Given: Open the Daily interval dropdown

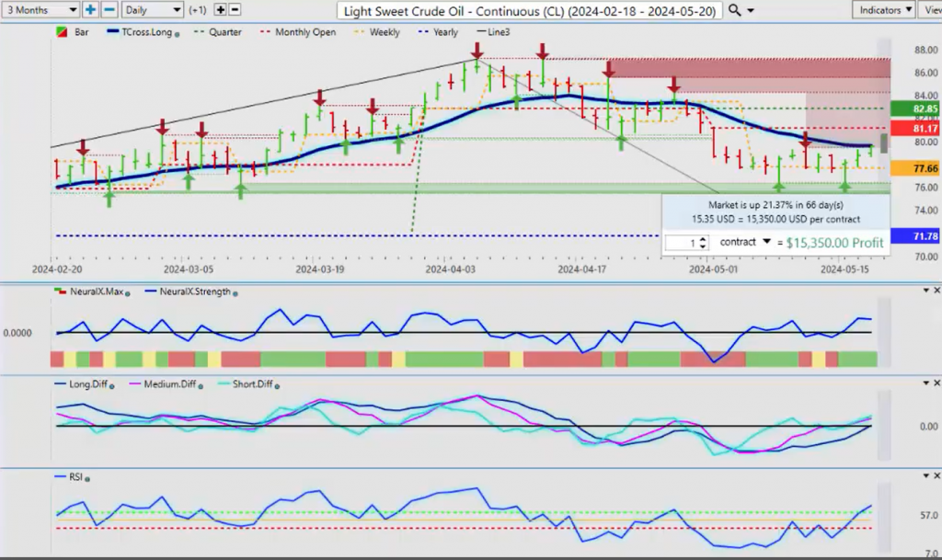Looking at the screenshot, I should (x=152, y=9).
